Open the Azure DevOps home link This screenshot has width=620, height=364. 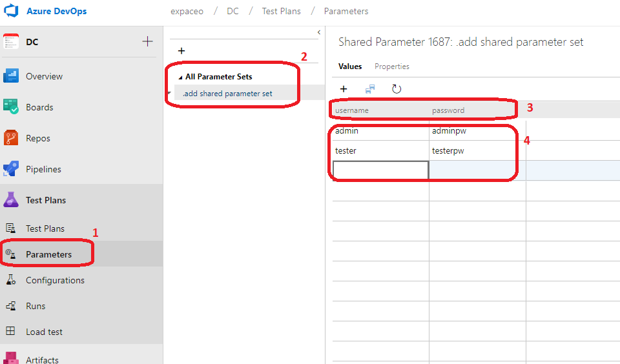pyautogui.click(x=57, y=11)
